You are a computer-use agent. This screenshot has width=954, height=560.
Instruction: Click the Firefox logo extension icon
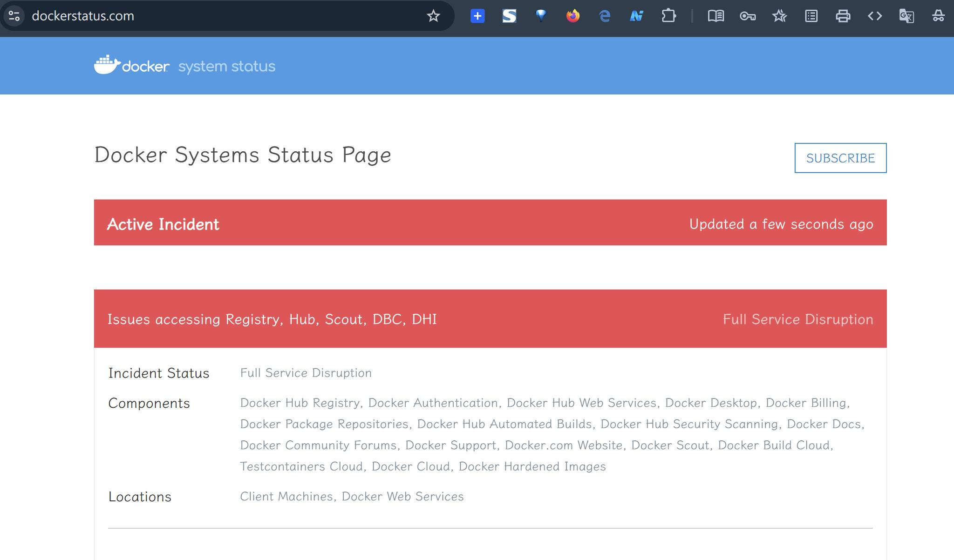[x=573, y=16]
